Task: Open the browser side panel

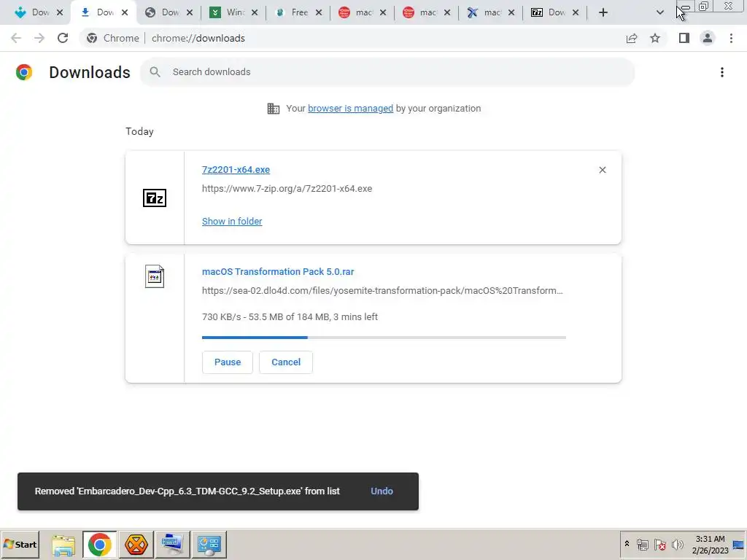Action: coord(684,38)
